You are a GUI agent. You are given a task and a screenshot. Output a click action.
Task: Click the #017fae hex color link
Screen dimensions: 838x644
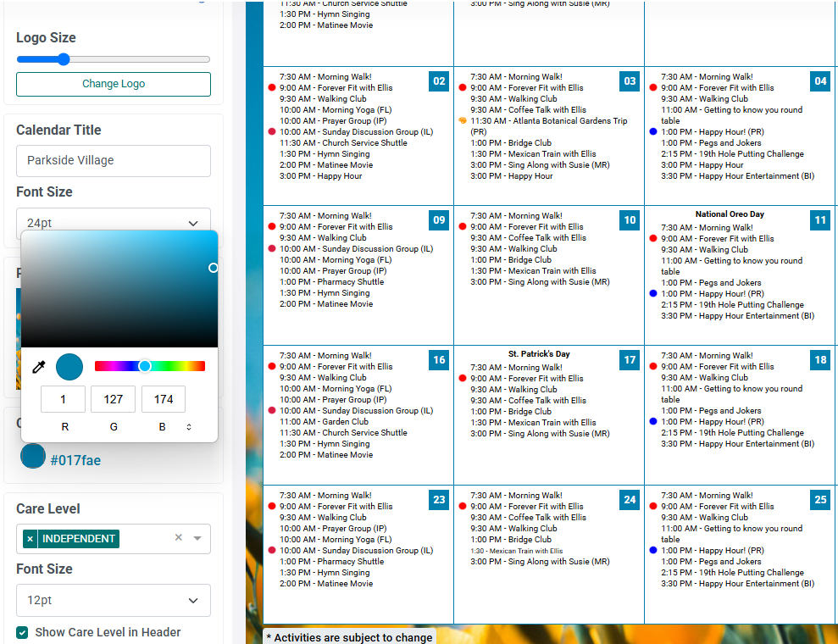[75, 461]
